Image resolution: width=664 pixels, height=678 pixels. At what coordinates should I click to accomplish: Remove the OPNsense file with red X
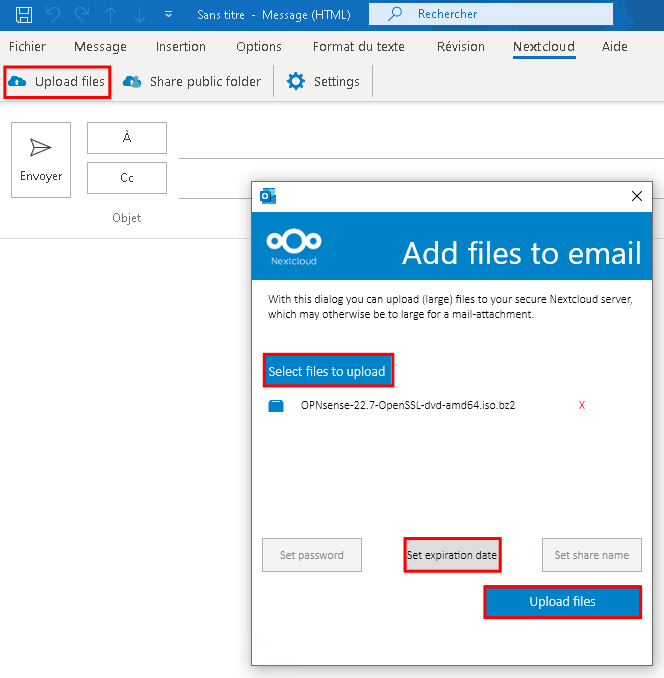coord(582,405)
